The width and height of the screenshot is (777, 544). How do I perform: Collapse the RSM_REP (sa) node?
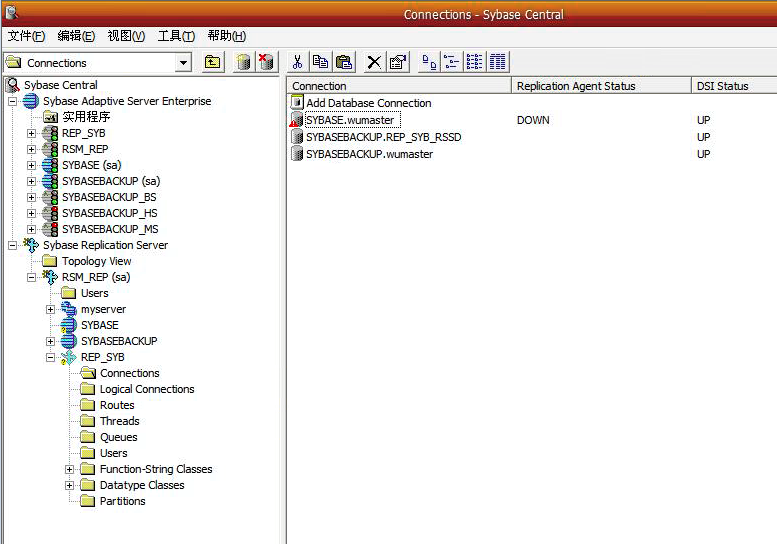pyautogui.click(x=32, y=277)
